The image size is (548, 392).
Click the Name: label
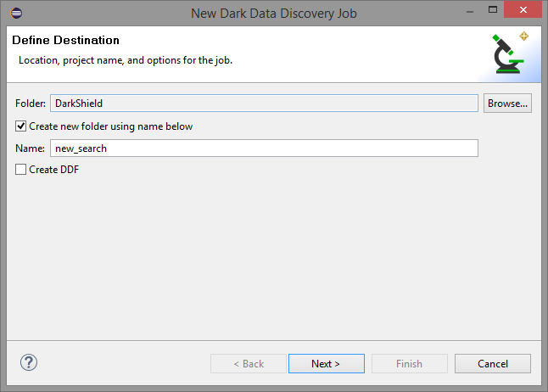[x=30, y=148]
